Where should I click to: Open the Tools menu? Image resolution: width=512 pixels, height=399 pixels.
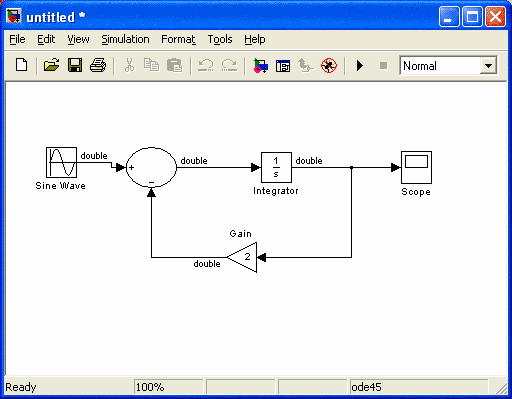(220, 39)
